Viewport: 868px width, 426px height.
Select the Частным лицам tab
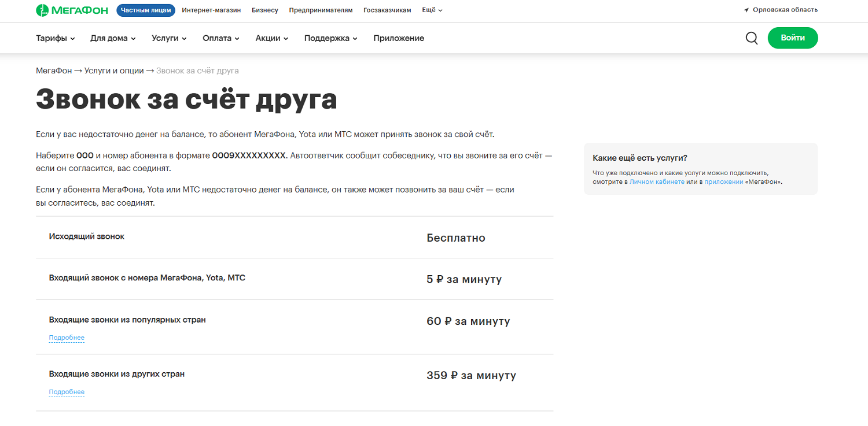click(146, 10)
